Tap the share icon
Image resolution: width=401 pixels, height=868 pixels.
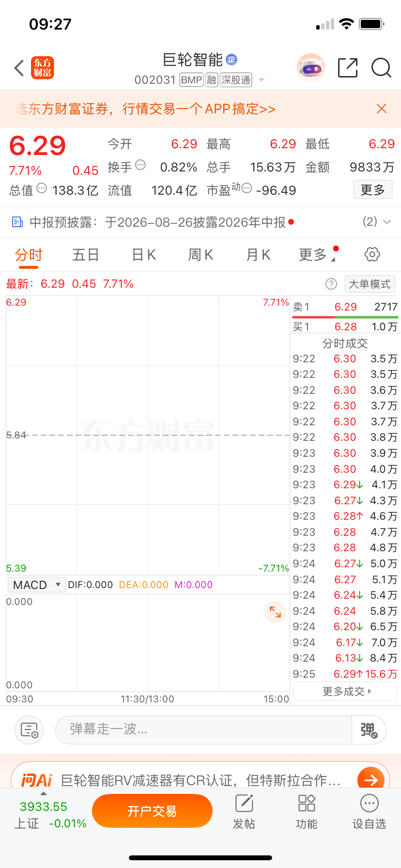[348, 68]
